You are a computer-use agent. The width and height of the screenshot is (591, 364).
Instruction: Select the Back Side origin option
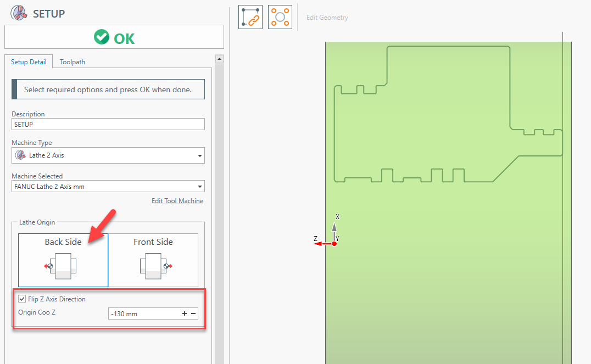click(x=63, y=242)
